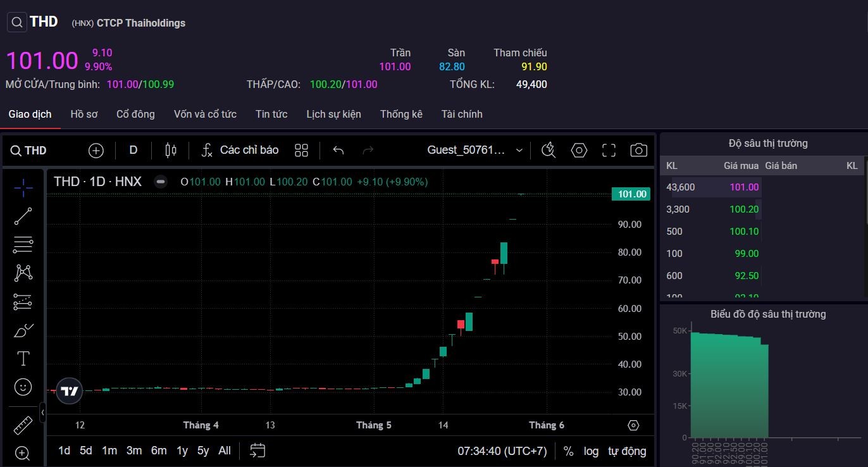This screenshot has height=467, width=868.
Task: Open indicator templates grid icon
Action: click(301, 151)
